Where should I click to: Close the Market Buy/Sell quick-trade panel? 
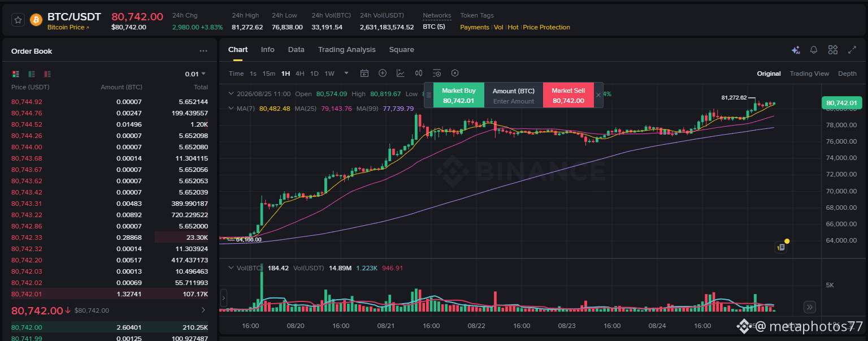[598, 95]
